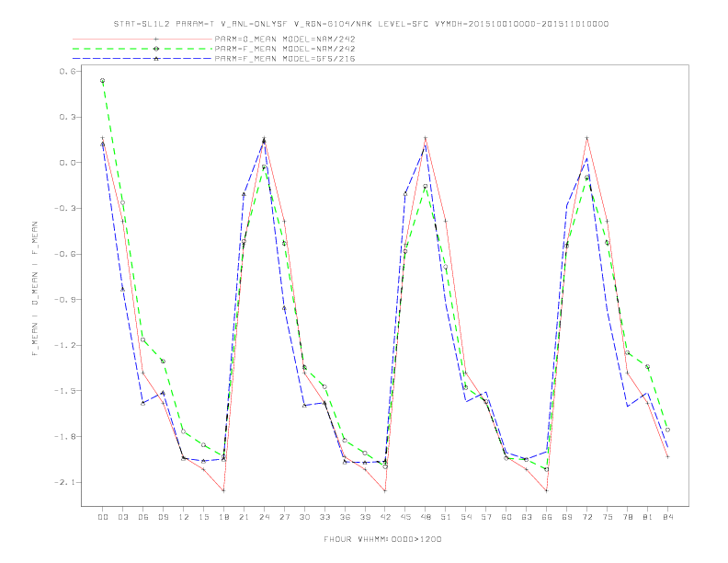Click x-axis hour label 15
The image size is (728, 563).
203,517
